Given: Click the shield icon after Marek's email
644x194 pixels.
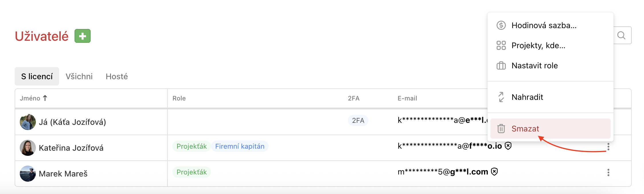Looking at the screenshot, I should [x=494, y=171].
